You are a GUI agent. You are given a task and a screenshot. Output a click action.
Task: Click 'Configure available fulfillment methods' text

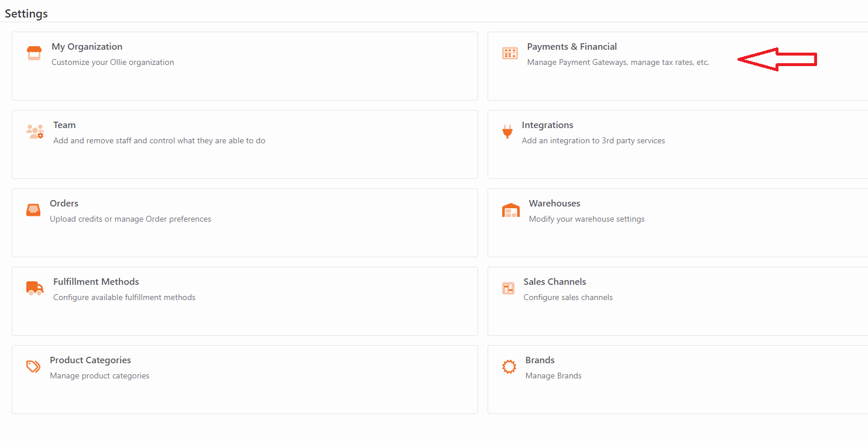[124, 297]
